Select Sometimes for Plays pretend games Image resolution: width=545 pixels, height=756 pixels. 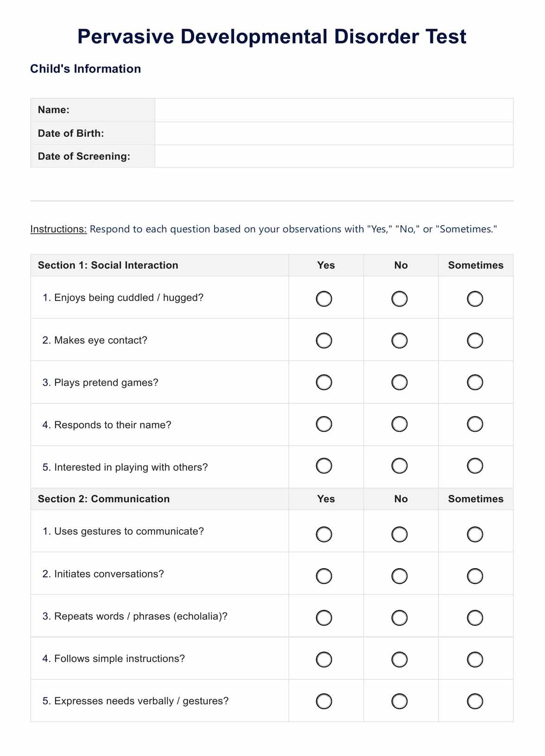coord(475,382)
